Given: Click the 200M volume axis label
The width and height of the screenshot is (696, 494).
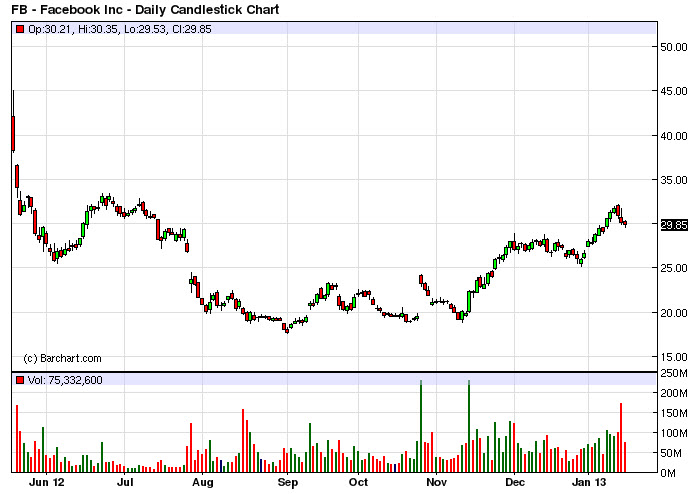Looking at the screenshot, I should 674,394.
